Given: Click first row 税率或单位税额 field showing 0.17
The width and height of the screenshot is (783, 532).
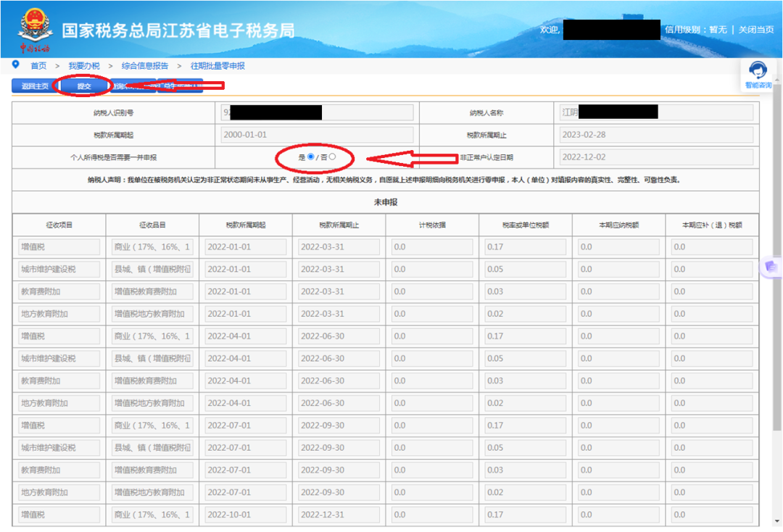Looking at the screenshot, I should click(x=525, y=247).
